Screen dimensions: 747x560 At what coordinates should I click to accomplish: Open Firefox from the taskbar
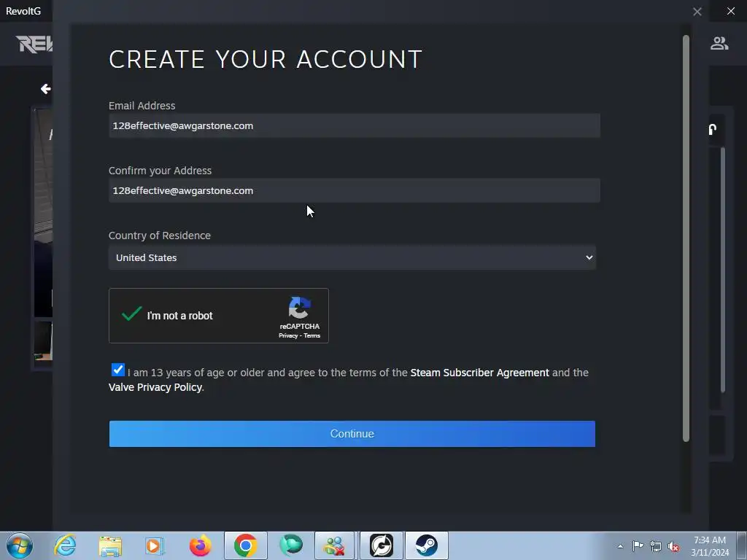coord(200,545)
